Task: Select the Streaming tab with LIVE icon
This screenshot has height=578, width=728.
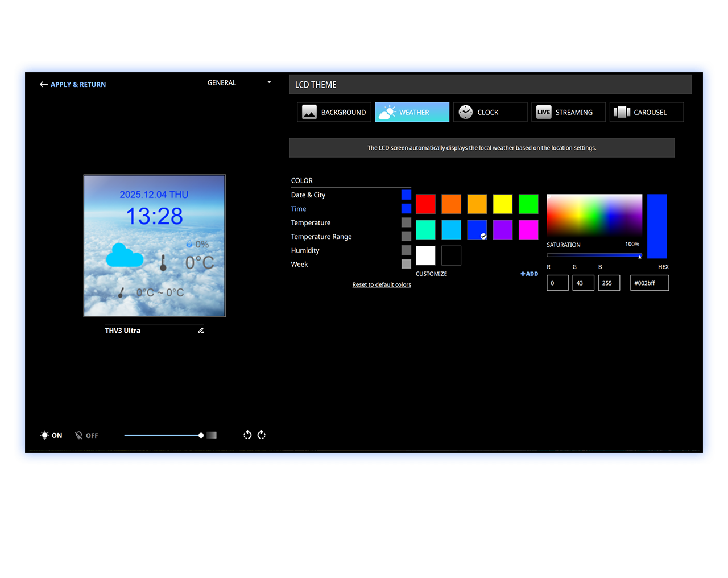Action: 568,112
